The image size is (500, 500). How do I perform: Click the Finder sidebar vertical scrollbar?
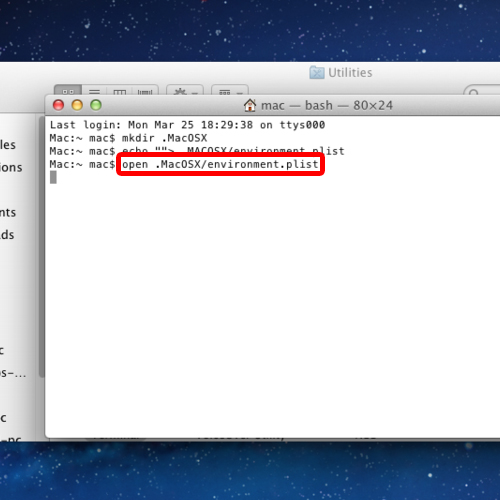[42, 247]
